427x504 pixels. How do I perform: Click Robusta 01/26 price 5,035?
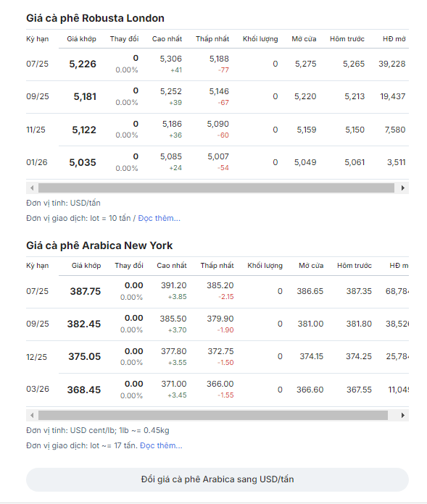click(x=83, y=162)
